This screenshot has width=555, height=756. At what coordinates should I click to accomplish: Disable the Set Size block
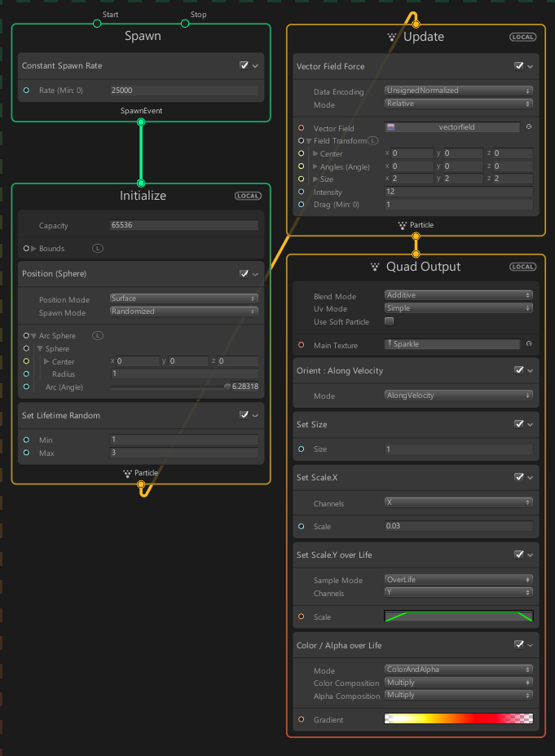(519, 424)
